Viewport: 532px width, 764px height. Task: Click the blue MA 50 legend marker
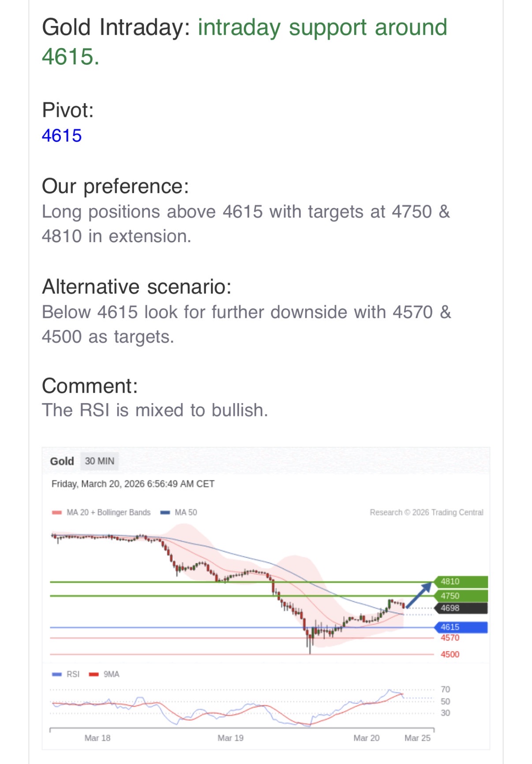[x=165, y=513]
